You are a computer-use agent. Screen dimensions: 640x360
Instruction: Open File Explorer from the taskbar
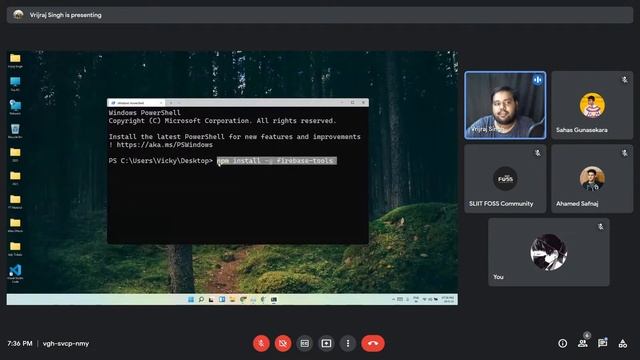[x=232, y=300]
